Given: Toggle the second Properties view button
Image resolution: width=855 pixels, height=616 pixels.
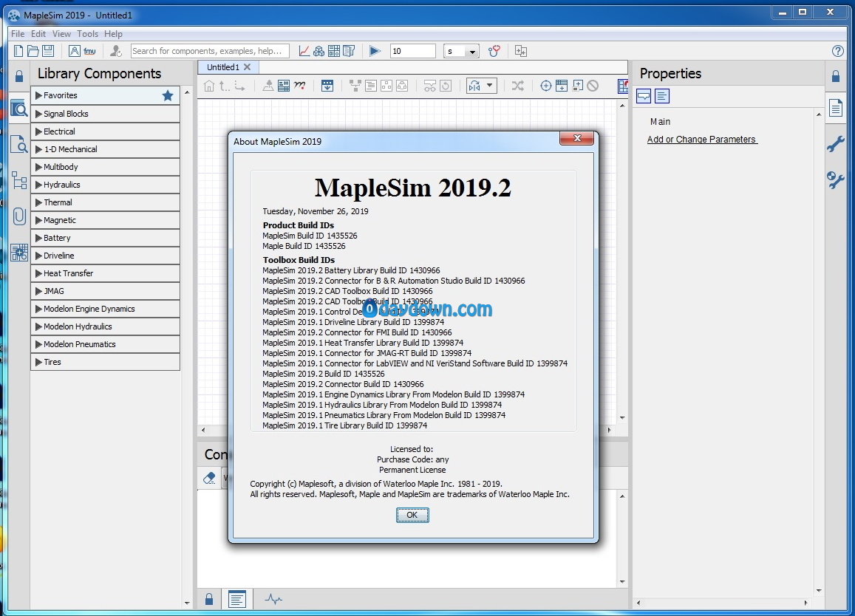Looking at the screenshot, I should click(x=662, y=96).
